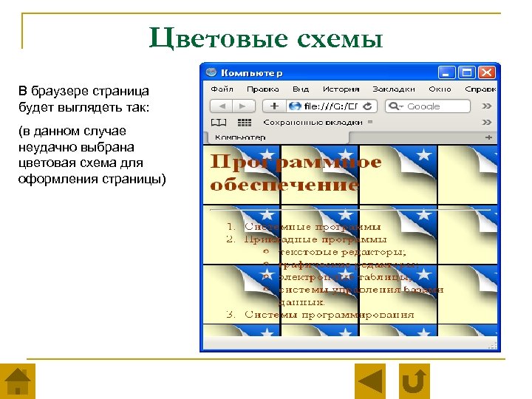
Task: Go to the home slide icon
Action: (x=18, y=381)
